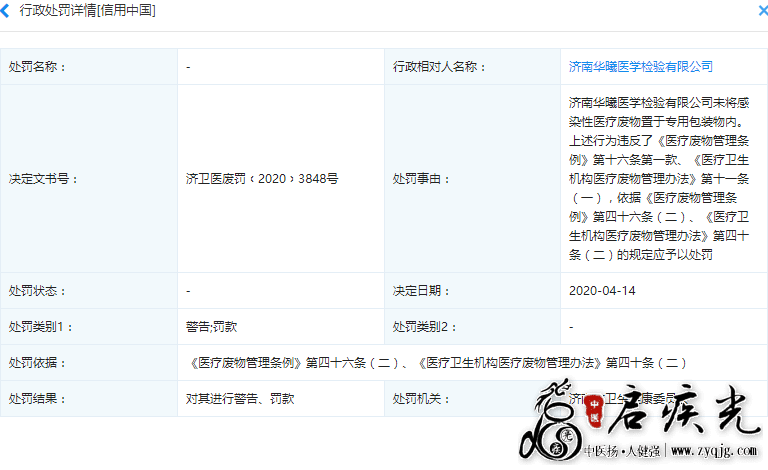Click the back arrow icon
Screen dimensions: 768x470
point(5,10)
